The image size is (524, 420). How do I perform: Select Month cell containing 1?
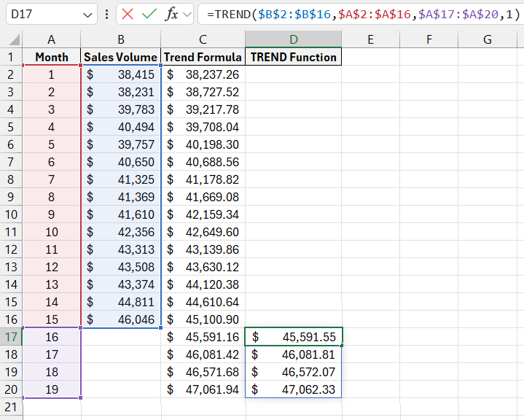coord(52,74)
